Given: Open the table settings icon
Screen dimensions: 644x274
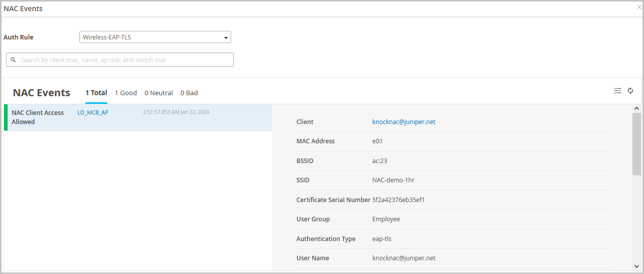Looking at the screenshot, I should point(617,91).
